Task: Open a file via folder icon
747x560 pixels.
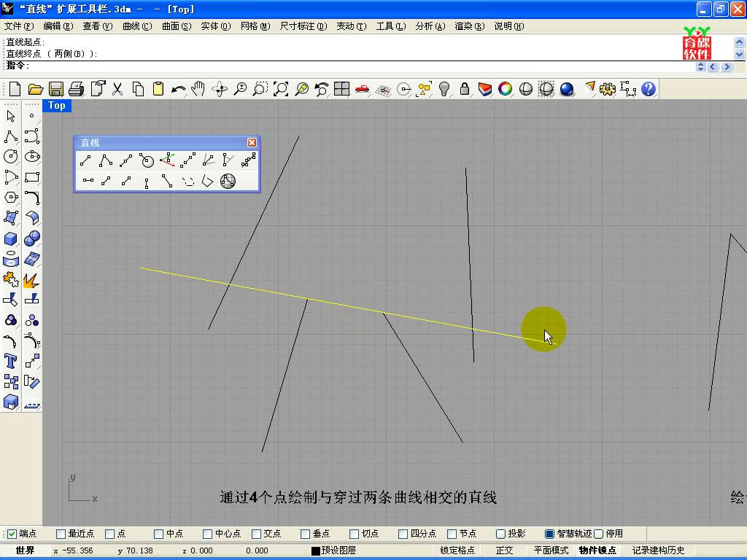Action: 36,89
